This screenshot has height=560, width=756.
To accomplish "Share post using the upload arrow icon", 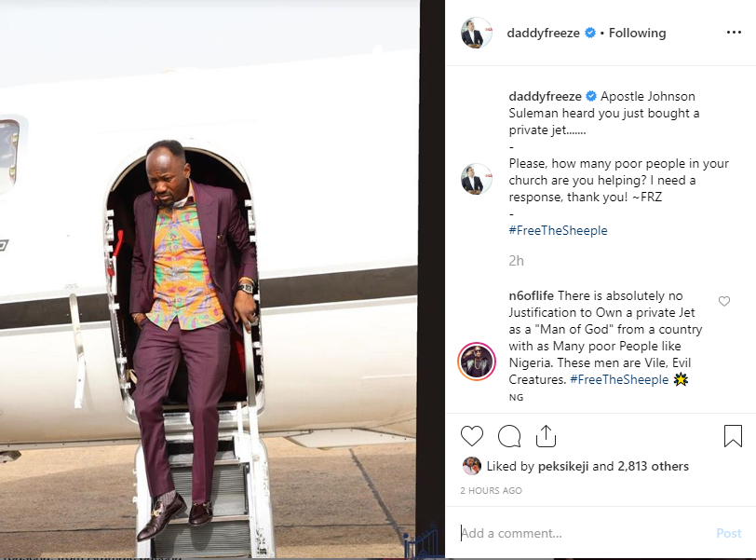I will (x=546, y=436).
